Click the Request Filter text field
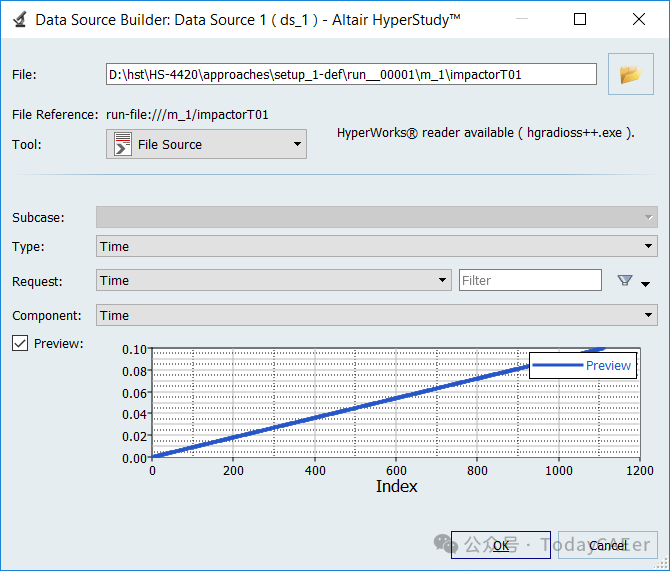 530,280
